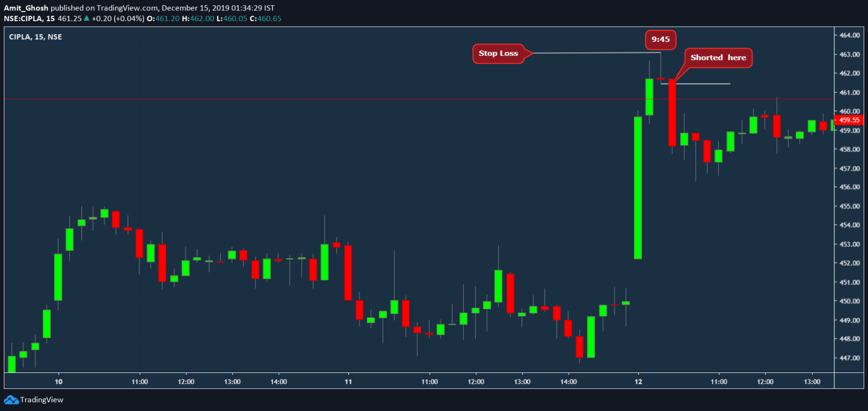Click the red horizontal price line
The image size is (868, 411).
pyautogui.click(x=418, y=99)
